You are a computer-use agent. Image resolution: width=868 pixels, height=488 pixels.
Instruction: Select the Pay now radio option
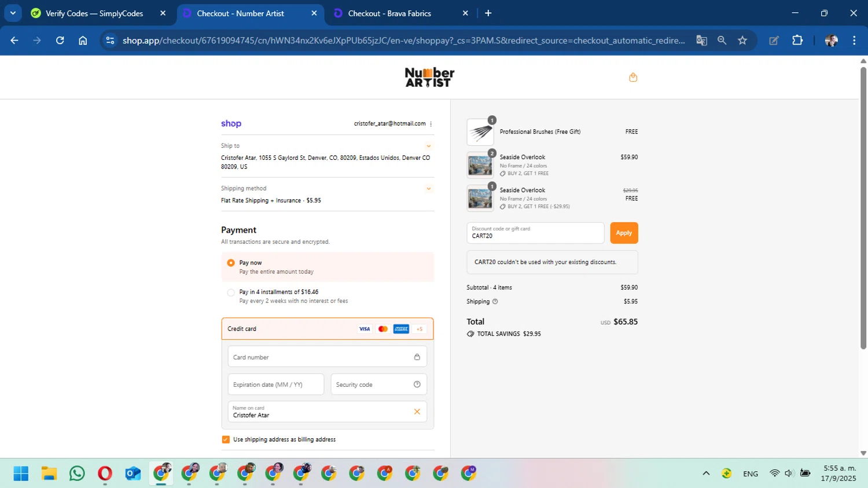[231, 263]
